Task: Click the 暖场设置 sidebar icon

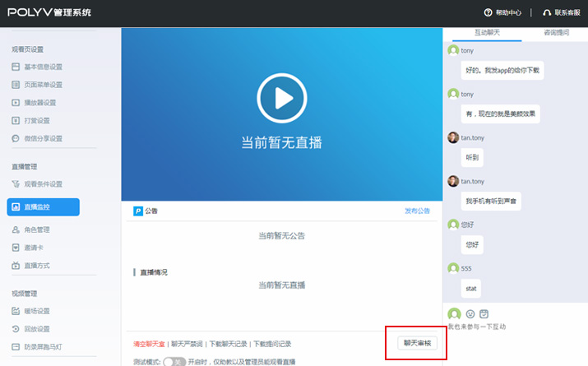Action: tap(16, 311)
